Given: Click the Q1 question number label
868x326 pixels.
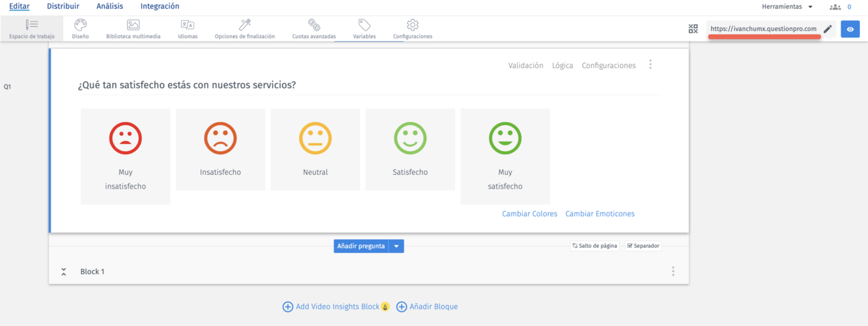Looking at the screenshot, I should [7, 87].
